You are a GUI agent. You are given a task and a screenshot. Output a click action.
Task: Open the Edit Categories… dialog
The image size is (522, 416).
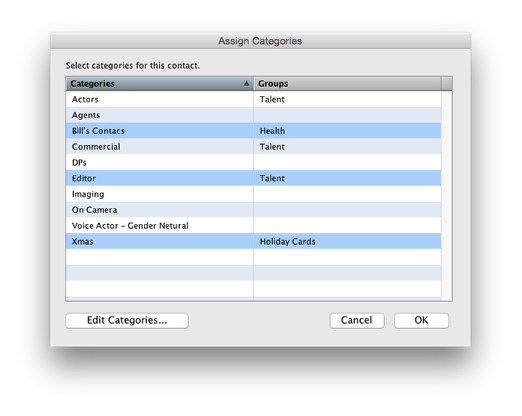click(x=127, y=320)
